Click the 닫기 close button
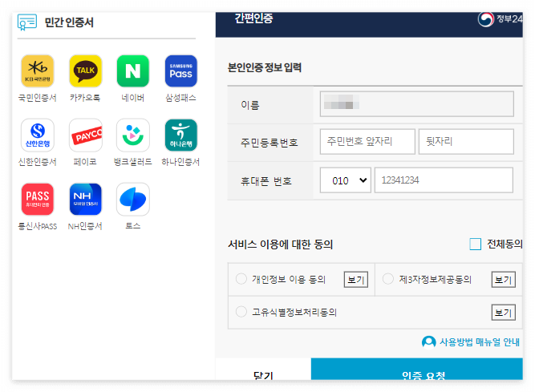 coord(263,370)
